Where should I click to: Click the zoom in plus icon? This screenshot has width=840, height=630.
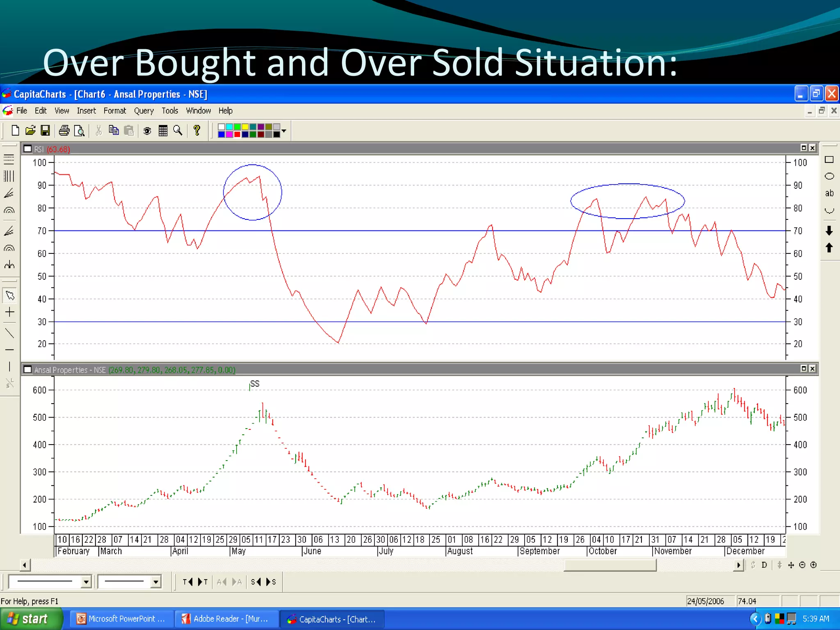coord(813,565)
